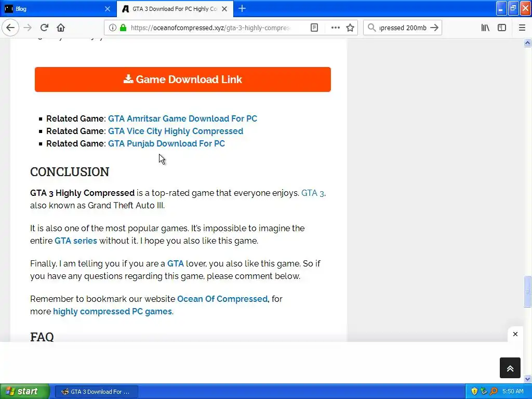Open page actions three-dot menu
The width and height of the screenshot is (532, 399).
tap(335, 28)
